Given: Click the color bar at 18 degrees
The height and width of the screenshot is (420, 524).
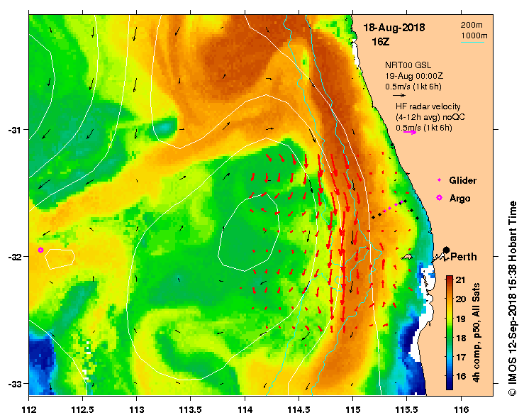Looking at the screenshot, I should (x=450, y=338).
